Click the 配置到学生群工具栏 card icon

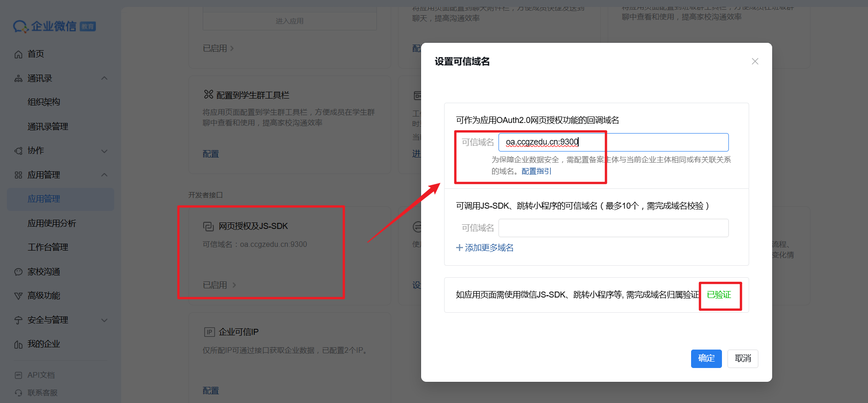coord(209,94)
